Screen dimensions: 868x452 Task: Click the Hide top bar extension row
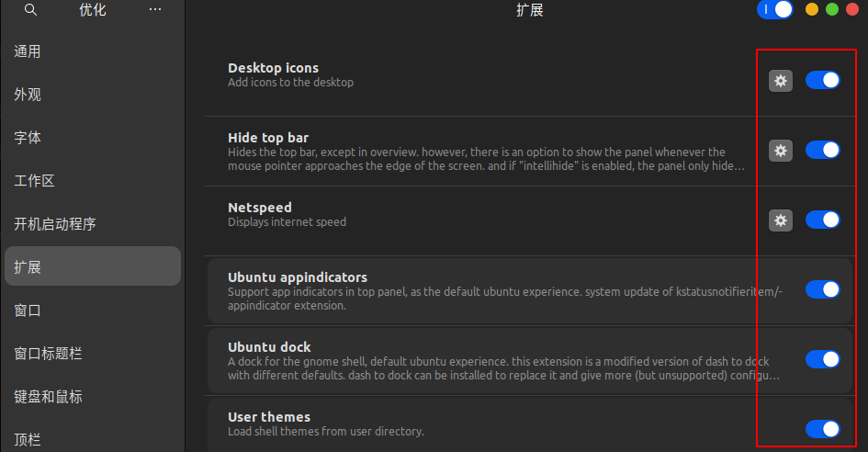click(x=529, y=152)
